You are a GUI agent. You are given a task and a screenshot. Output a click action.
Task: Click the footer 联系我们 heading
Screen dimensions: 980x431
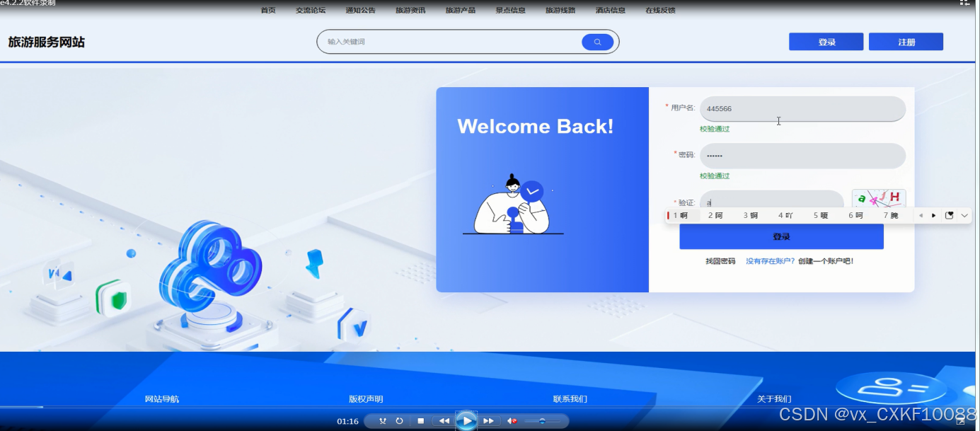(570, 399)
